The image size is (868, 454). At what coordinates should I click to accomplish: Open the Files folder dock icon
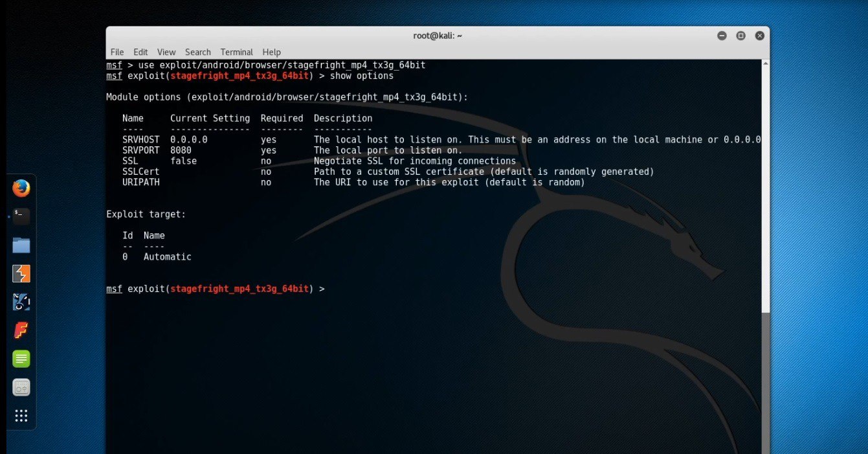coord(21,245)
